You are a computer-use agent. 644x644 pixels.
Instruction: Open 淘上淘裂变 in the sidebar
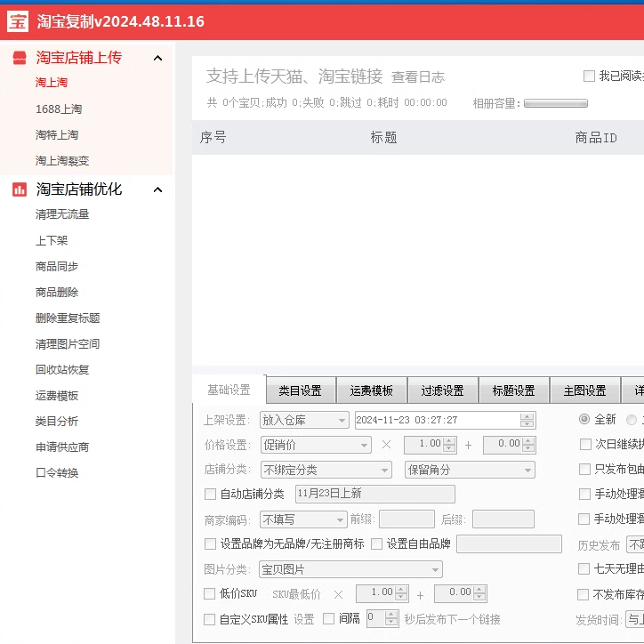coord(62,161)
